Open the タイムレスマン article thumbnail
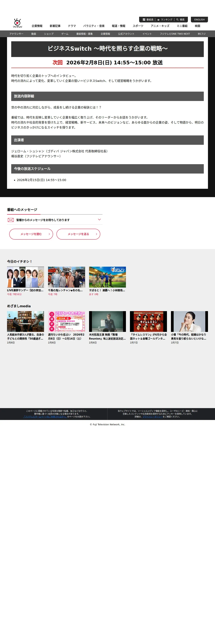 148,321
